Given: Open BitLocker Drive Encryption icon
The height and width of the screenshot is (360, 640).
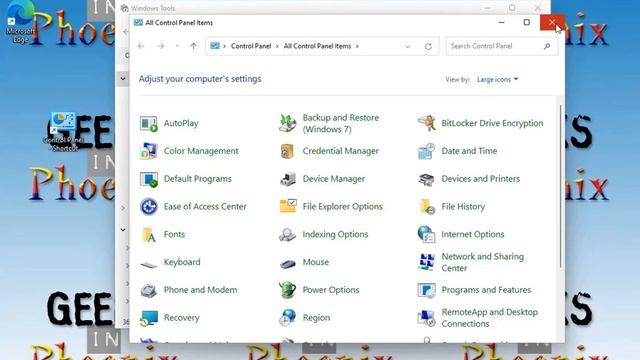Looking at the screenshot, I should (426, 123).
